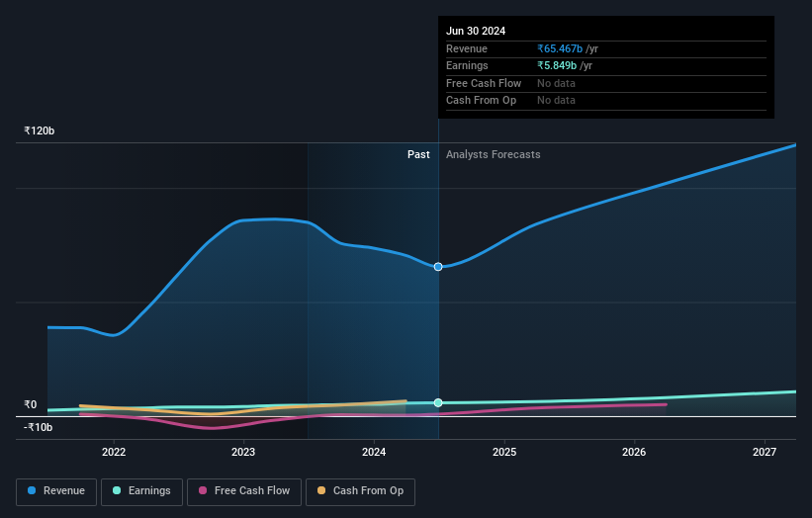Screen dimensions: 812x518
Task: Toggle the Free Cash Flow legend series
Action: [x=244, y=491]
